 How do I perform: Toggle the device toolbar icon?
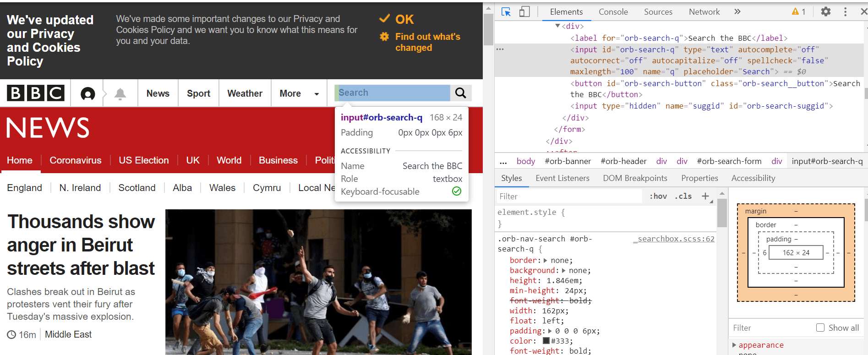[524, 12]
